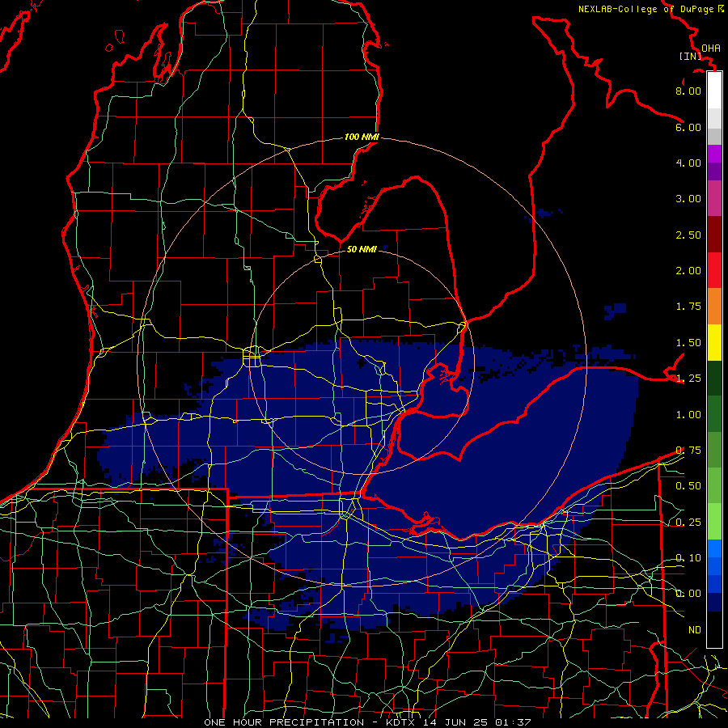
Task: Click the KDTX station identifier in caption
Action: click(400, 722)
